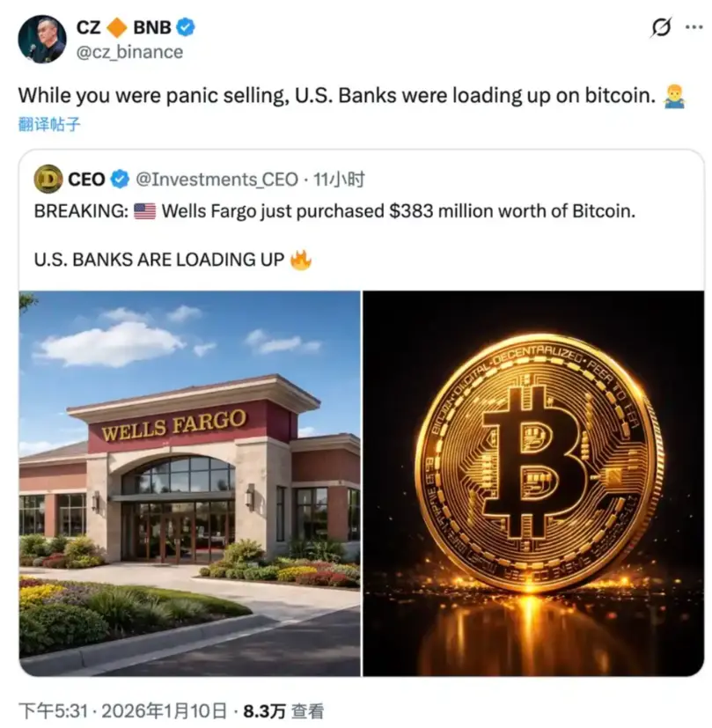
Task: Click the shrugging person emoji in tweet
Action: 674,96
